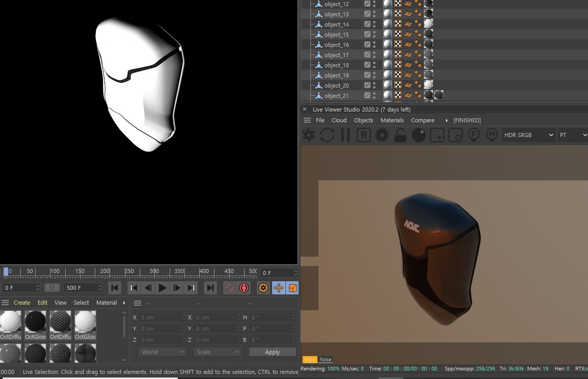Open the material manager hamburger menu
Screen dimensions: 588x379
(5, 303)
